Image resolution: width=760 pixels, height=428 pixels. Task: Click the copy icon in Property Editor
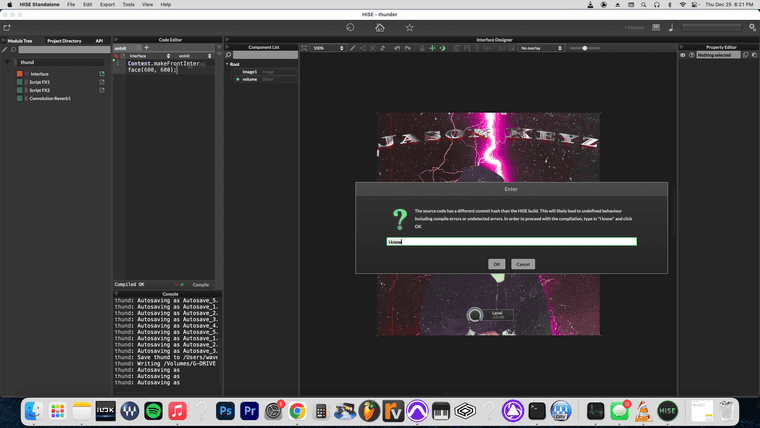pos(745,55)
